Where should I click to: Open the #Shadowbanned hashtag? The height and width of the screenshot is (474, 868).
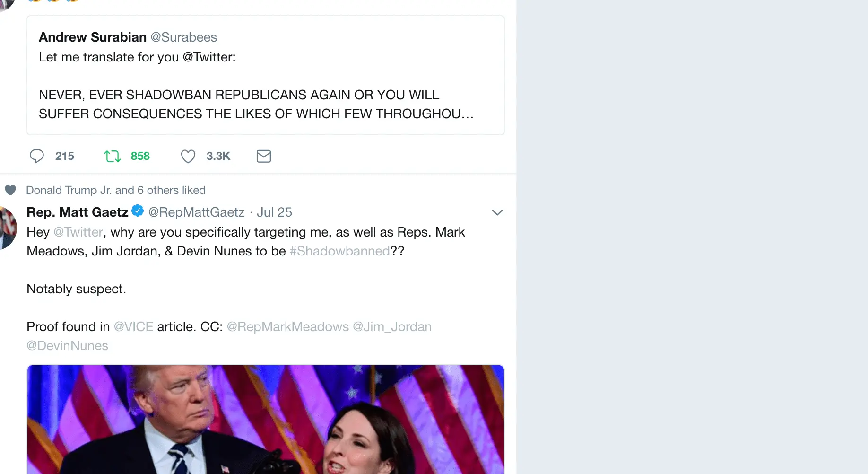coord(339,251)
